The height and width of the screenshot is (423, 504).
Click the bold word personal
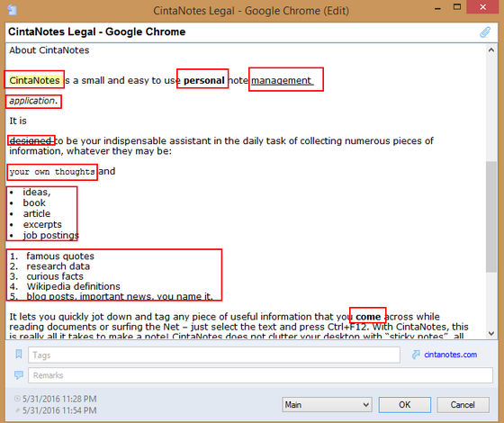pos(204,80)
